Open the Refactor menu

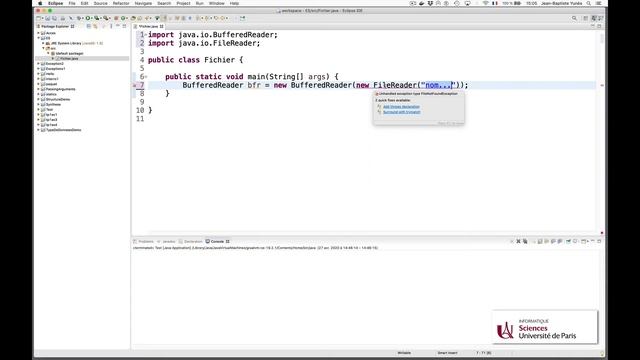[x=121, y=3]
